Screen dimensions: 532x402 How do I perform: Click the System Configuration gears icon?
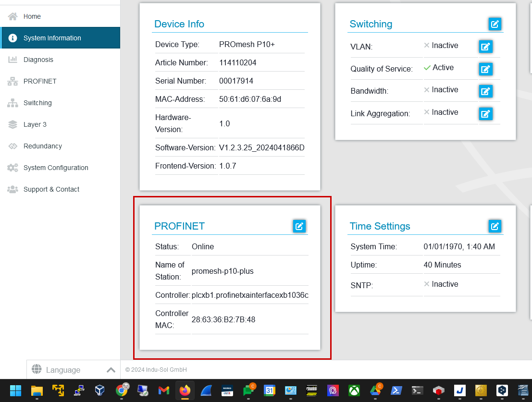pos(12,168)
